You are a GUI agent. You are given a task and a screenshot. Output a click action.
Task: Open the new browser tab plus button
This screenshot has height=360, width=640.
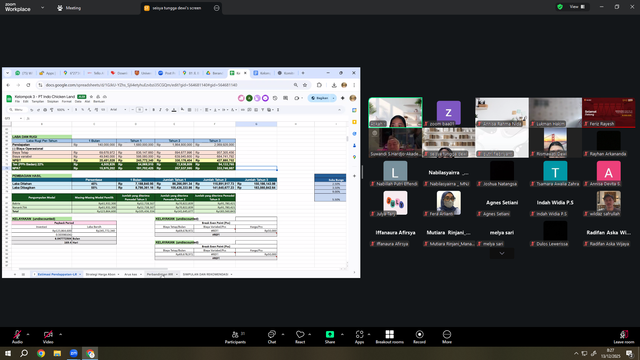point(303,73)
